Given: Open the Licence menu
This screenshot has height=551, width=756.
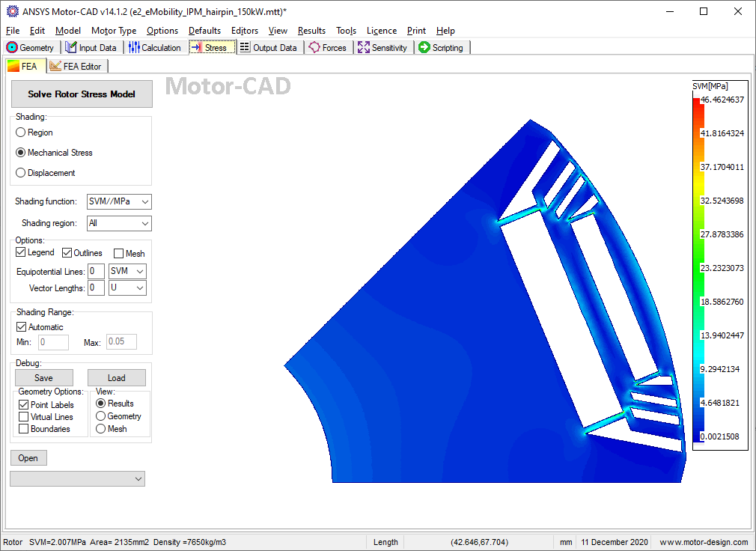Looking at the screenshot, I should pos(382,31).
